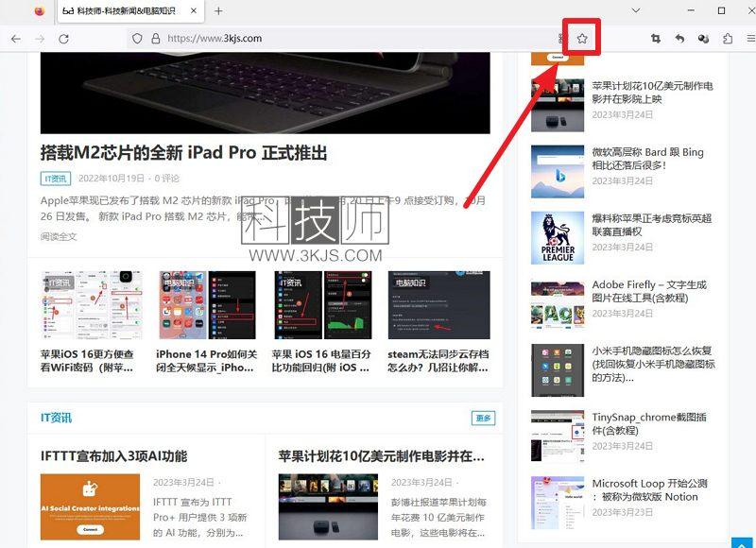Screen dimensions: 756x548
Task: Click 阅读全文 read more link
Action: click(x=59, y=236)
